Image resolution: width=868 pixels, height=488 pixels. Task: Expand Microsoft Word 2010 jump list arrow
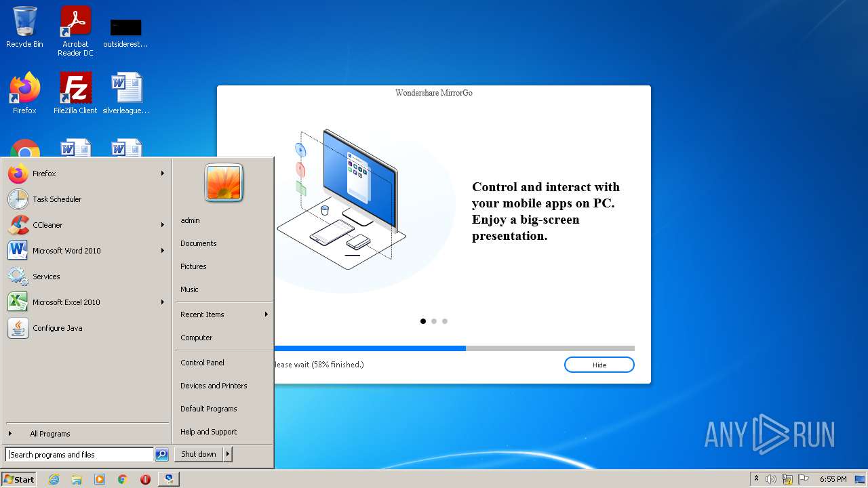162,251
